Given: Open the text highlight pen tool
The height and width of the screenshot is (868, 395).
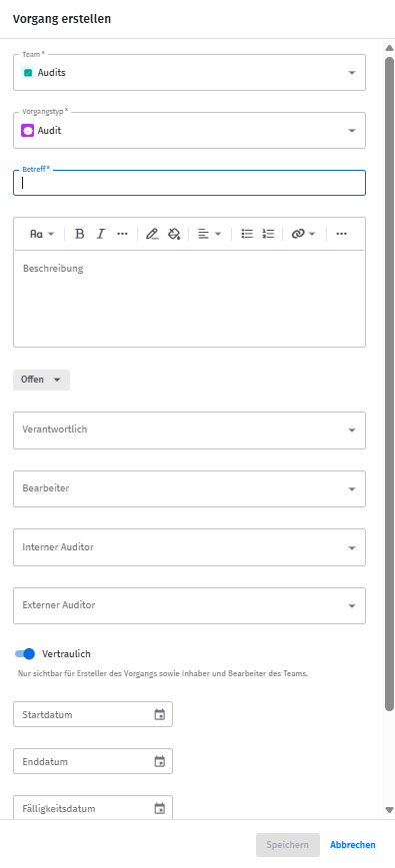Looking at the screenshot, I should pos(152,234).
